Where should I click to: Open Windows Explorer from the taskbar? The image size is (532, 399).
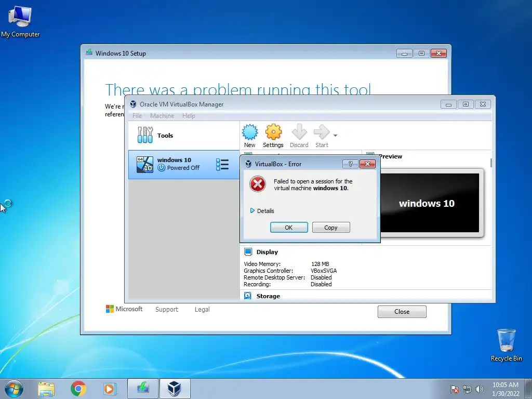46,389
